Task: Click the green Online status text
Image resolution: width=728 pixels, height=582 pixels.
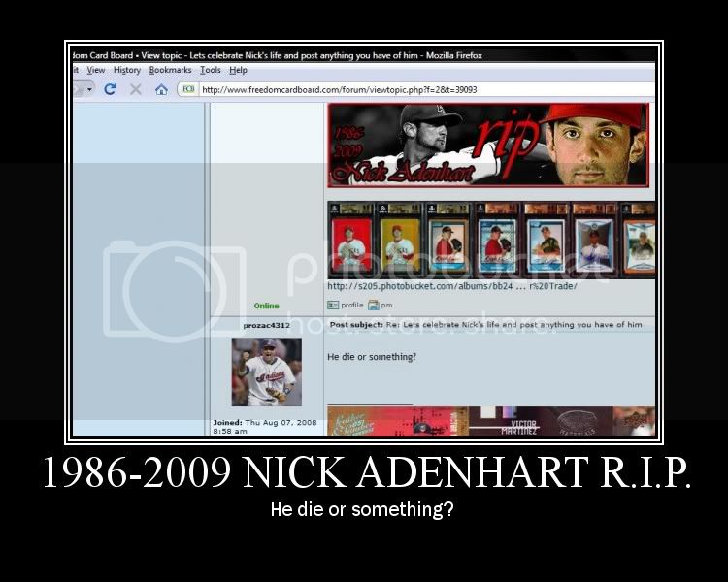Action: [x=267, y=306]
